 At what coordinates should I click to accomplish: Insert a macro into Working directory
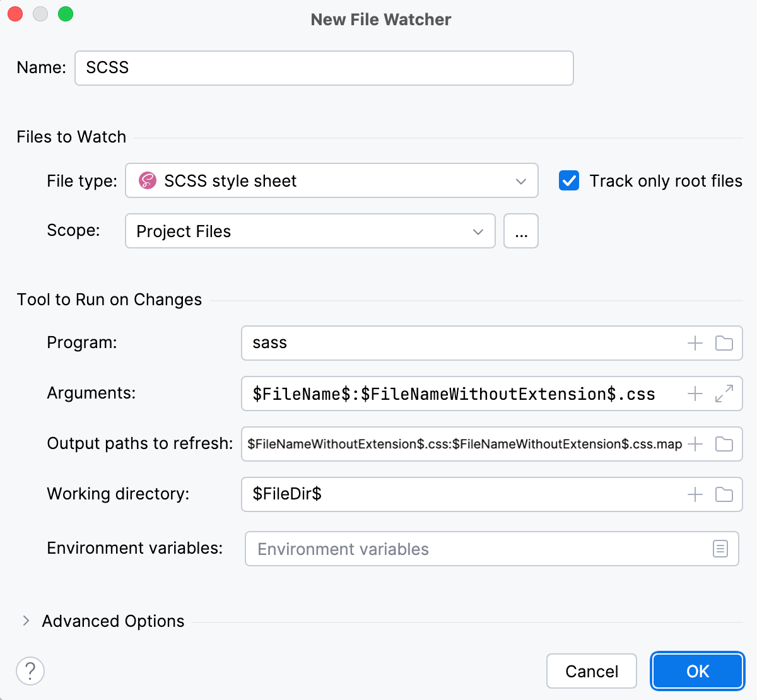point(695,494)
